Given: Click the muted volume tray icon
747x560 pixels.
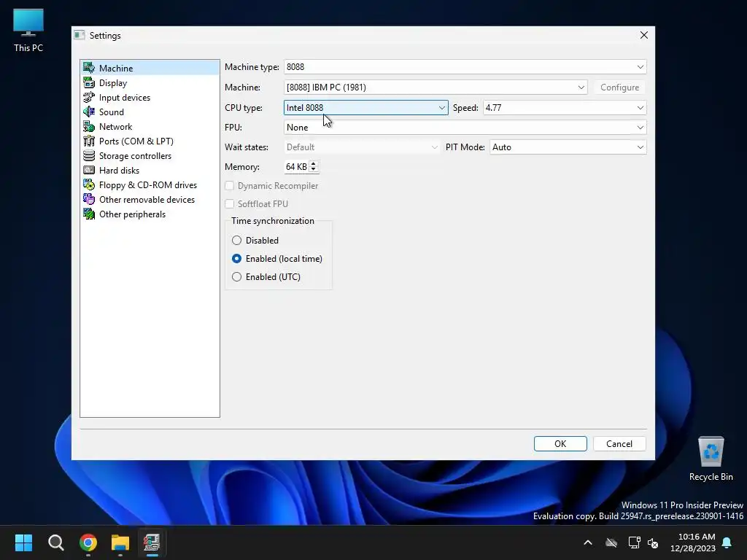Looking at the screenshot, I should [x=653, y=542].
